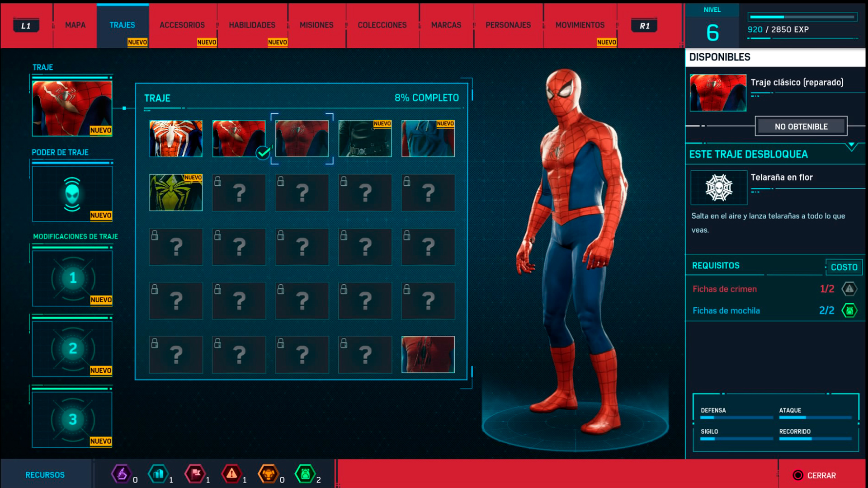Open suit modification slot 3
This screenshot has height=488, width=868.
click(x=72, y=419)
